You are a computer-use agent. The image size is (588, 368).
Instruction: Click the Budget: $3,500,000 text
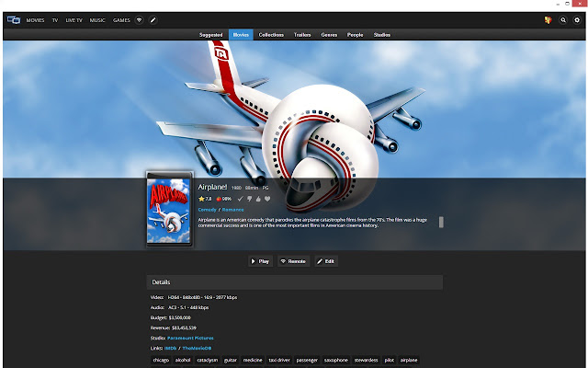pyautogui.click(x=171, y=317)
